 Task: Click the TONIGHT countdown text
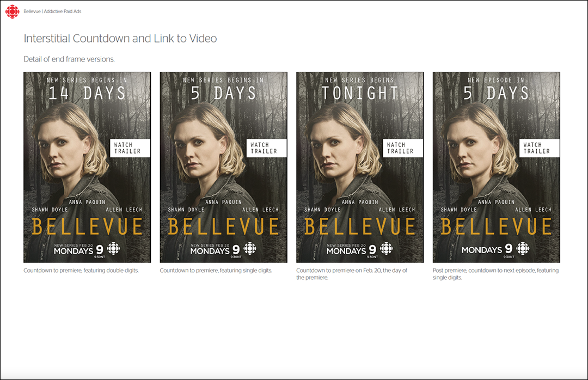tap(360, 93)
